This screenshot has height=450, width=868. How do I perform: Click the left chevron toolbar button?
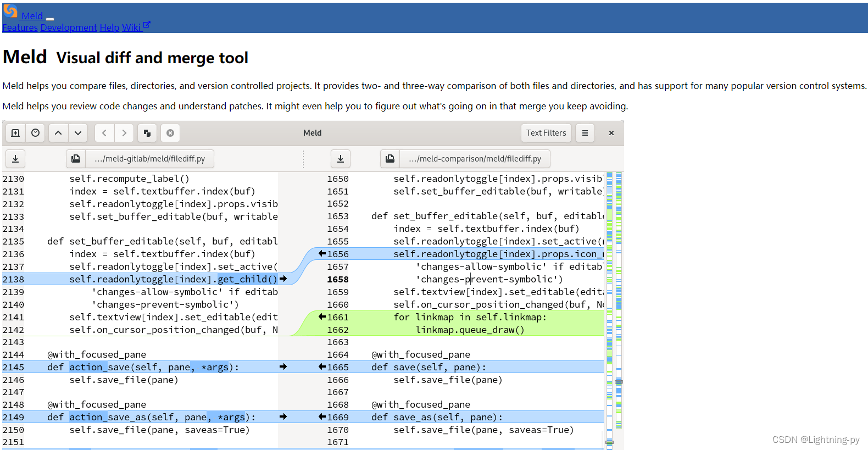tap(104, 133)
